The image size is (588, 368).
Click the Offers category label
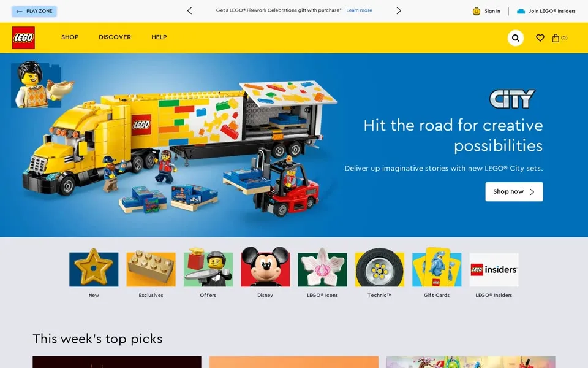tap(208, 295)
